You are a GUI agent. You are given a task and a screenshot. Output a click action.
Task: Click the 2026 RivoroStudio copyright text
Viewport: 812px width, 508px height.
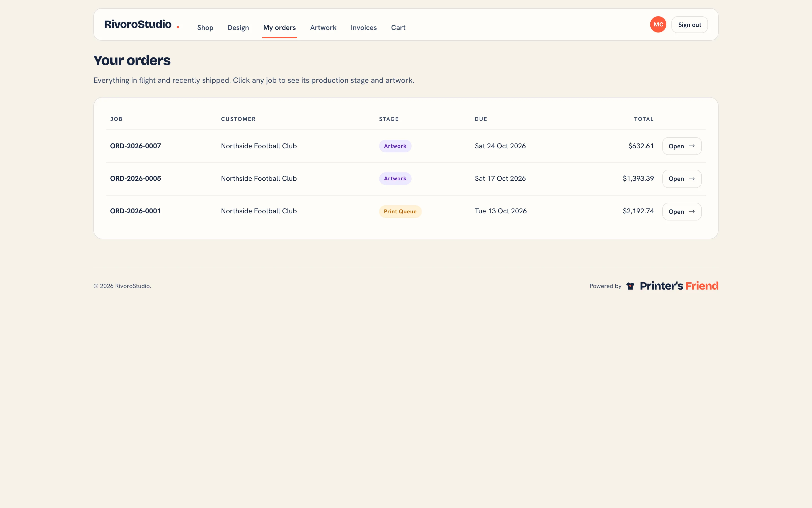pos(122,286)
